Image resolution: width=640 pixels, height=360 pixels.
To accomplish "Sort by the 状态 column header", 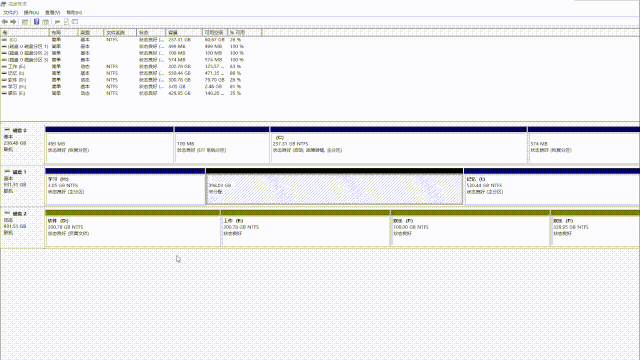I will coord(151,32).
